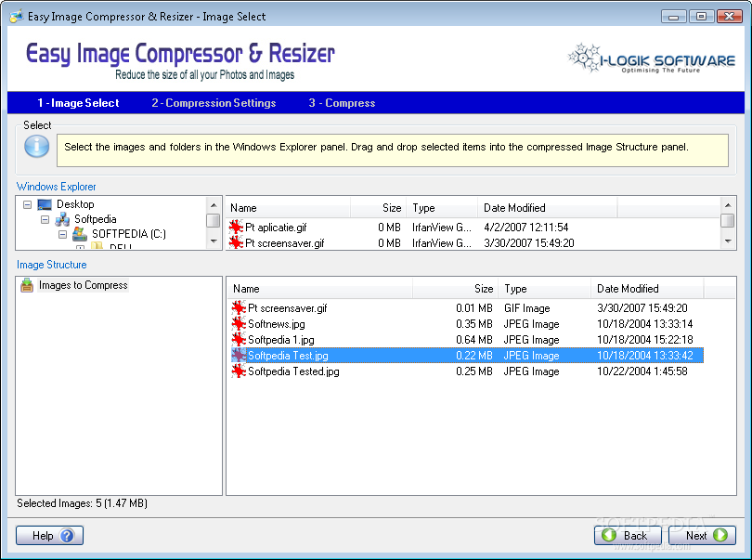Viewport: 752px width, 560px height.
Task: Select Softpedia 1.jpg file name
Action: click(x=281, y=340)
